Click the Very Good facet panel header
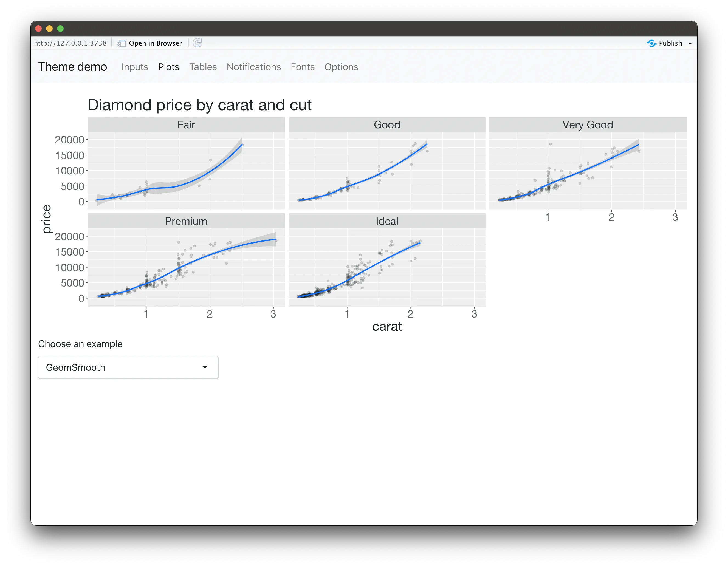Image resolution: width=728 pixels, height=566 pixels. click(x=588, y=125)
